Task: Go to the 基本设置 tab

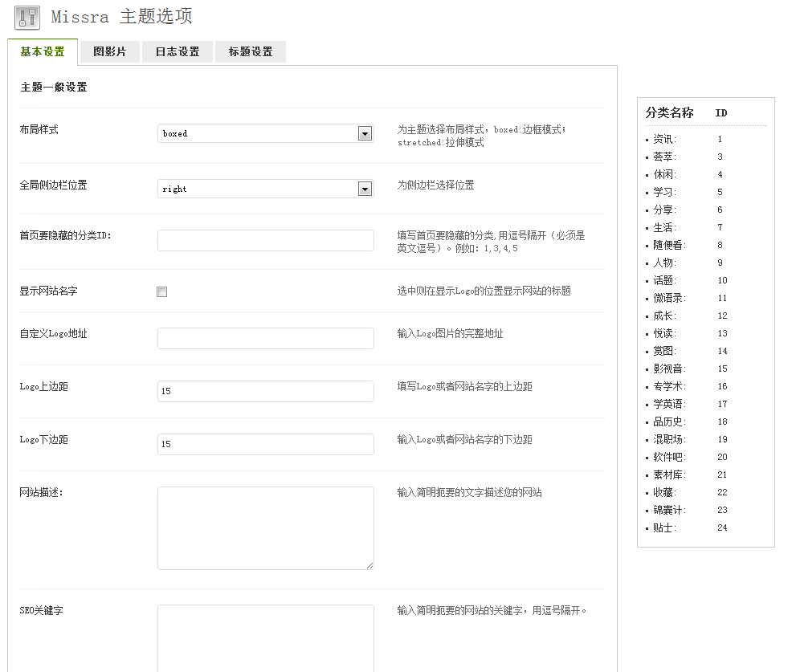Action: [43, 51]
